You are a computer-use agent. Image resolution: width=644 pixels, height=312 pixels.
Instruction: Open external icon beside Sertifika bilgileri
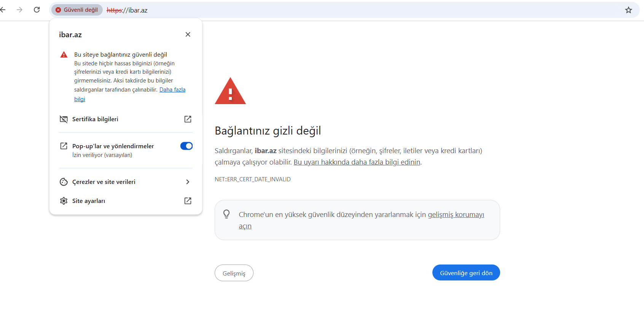188,119
